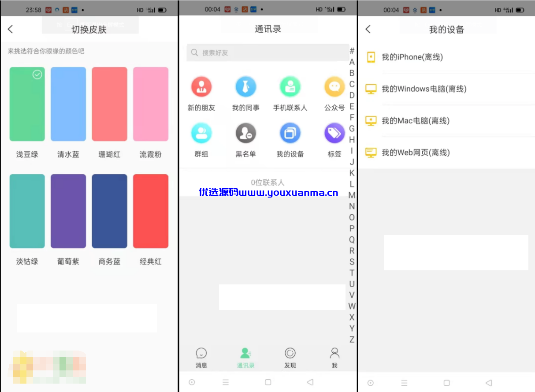
Task: Select the 经典红 skin swatch
Action: coord(151,211)
